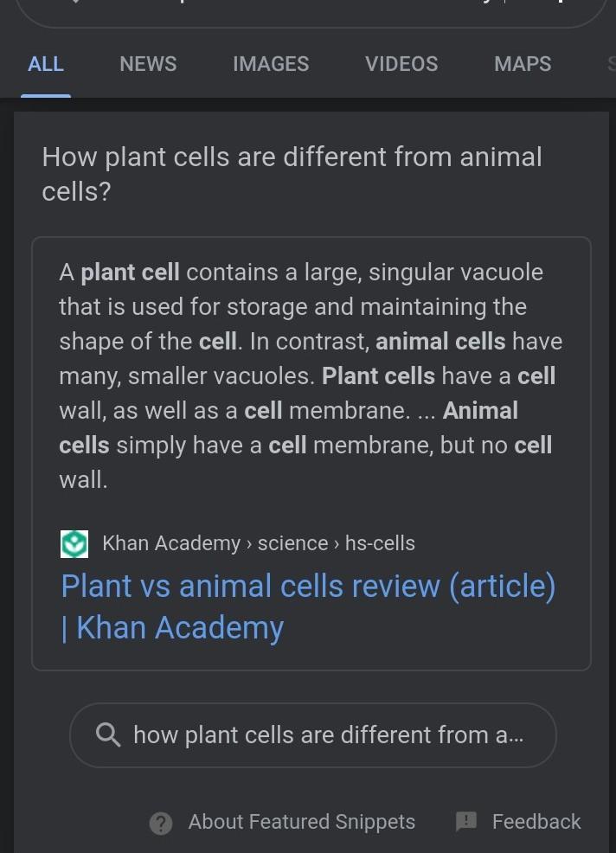Open the NEWS tab
The image size is (616, 853).
click(x=148, y=64)
